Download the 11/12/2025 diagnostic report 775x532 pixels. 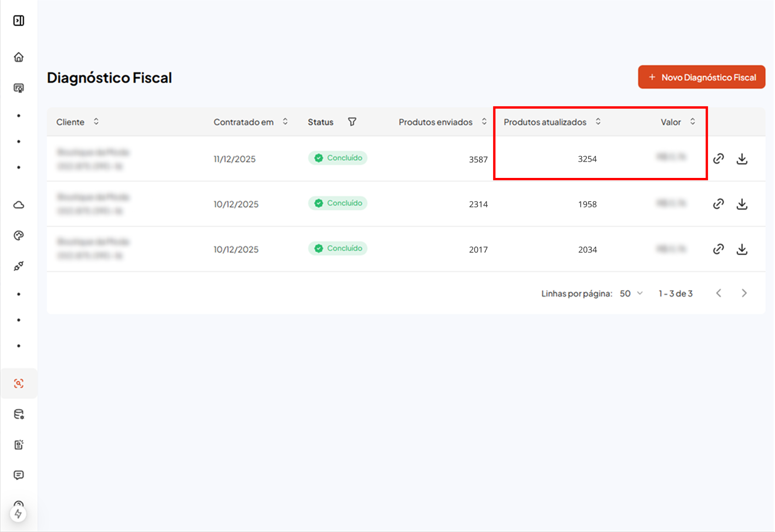[x=742, y=159]
